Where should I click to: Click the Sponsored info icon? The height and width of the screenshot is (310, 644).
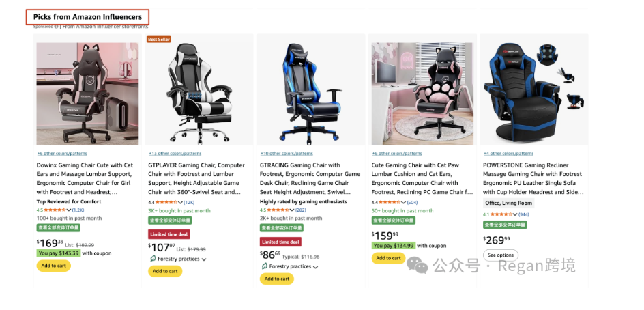pos(56,27)
